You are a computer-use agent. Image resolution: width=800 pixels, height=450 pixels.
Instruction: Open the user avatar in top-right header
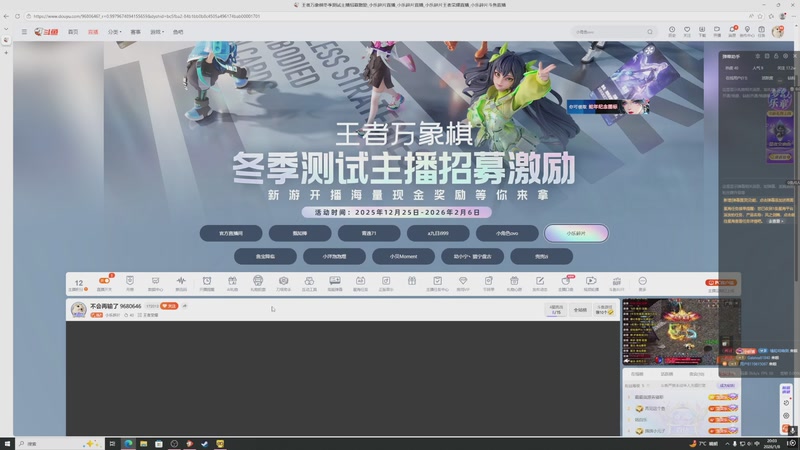pyautogui.click(x=778, y=32)
